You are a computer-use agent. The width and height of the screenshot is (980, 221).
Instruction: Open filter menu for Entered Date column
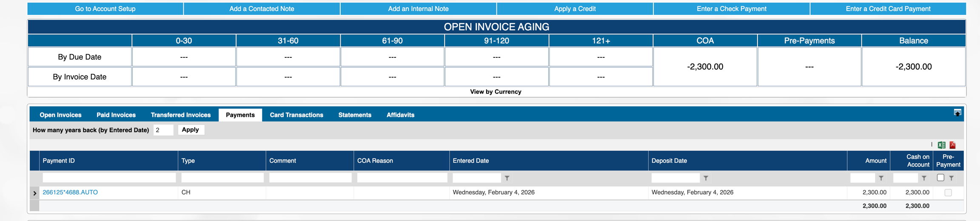[x=507, y=178]
